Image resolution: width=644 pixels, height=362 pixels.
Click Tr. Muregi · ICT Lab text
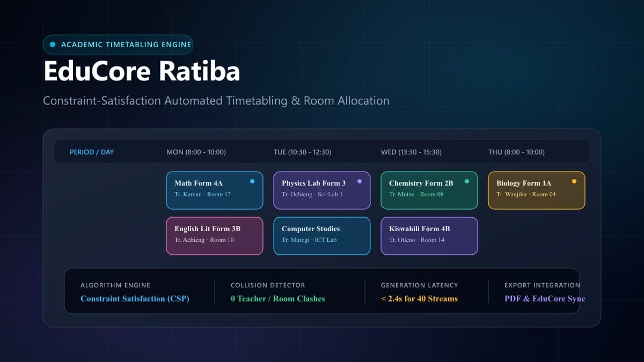(309, 240)
